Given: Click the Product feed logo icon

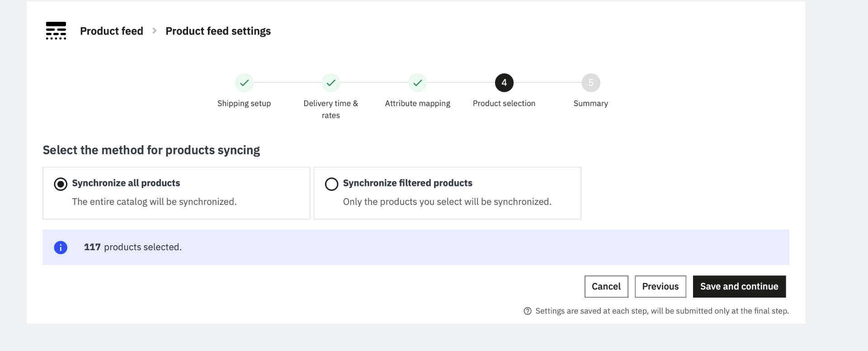Looking at the screenshot, I should (x=56, y=31).
